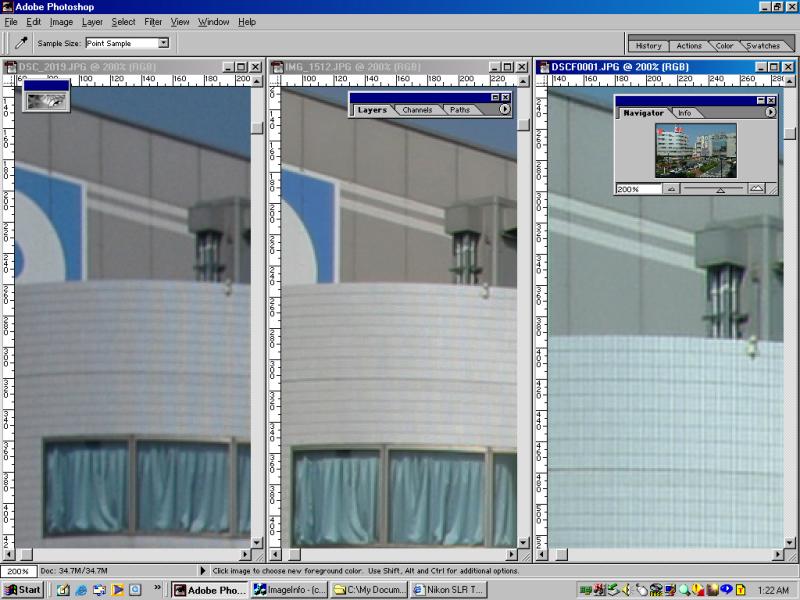Open the Navigator palette flyout menu arrow
This screenshot has height=600, width=800.
[x=770, y=112]
